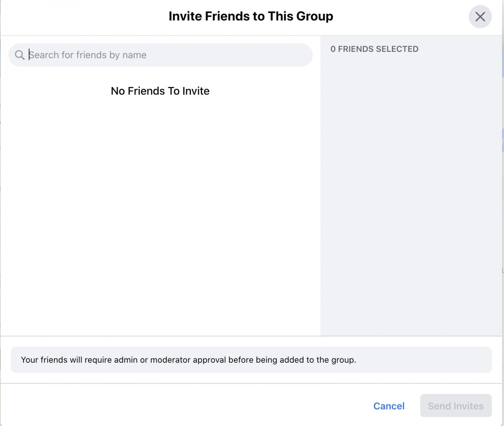This screenshot has height=426, width=504.
Task: Click the admin approval notice banner
Action: (x=252, y=360)
